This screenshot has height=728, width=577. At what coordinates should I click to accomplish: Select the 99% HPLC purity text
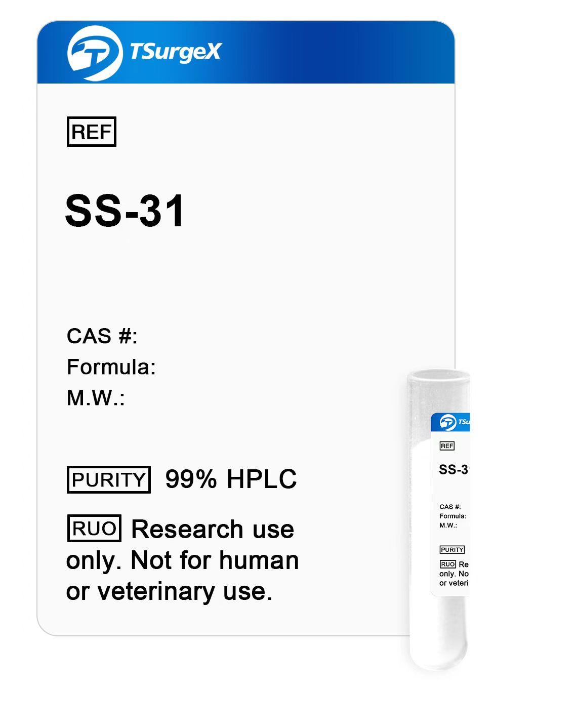pos(231,479)
